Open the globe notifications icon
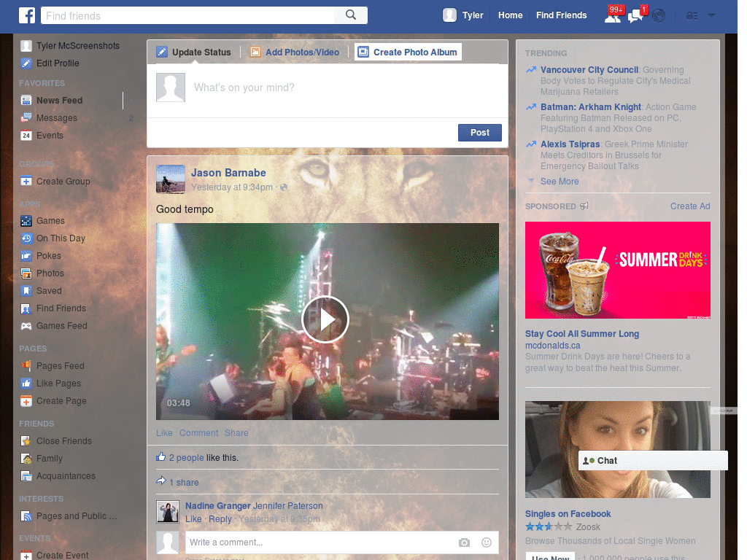 coord(659,16)
